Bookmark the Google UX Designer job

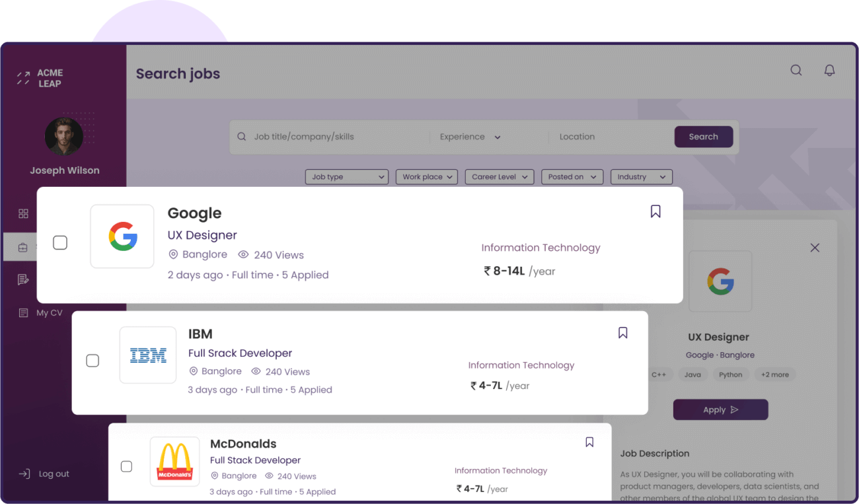coord(655,211)
